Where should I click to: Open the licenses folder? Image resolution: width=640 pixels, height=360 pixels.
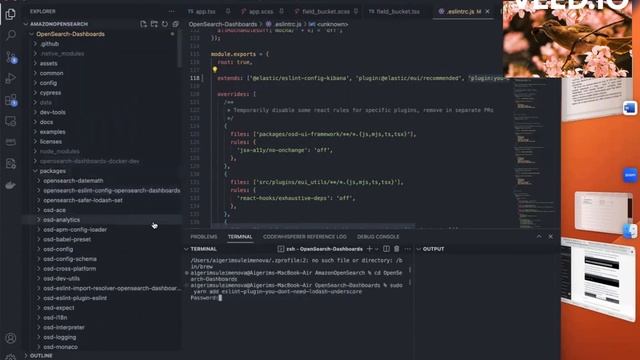[x=51, y=142]
